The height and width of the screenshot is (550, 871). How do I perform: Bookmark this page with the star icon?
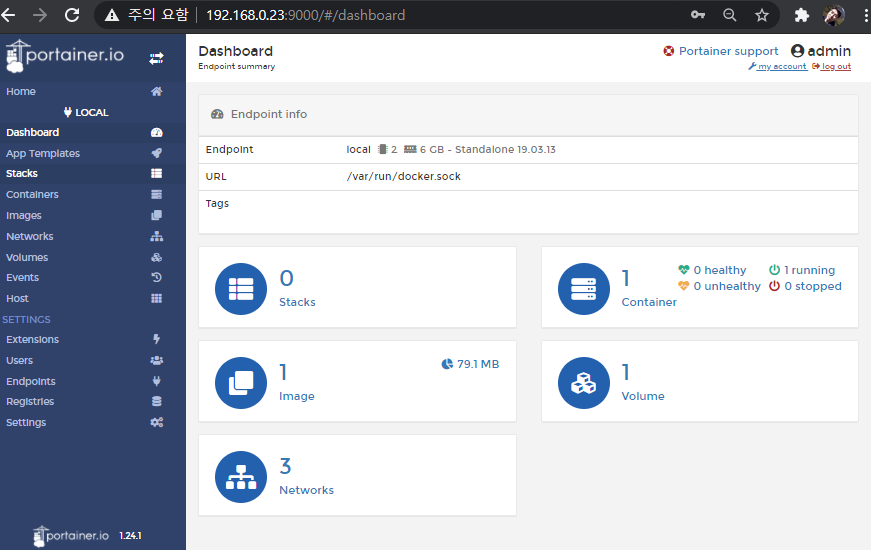tap(762, 15)
